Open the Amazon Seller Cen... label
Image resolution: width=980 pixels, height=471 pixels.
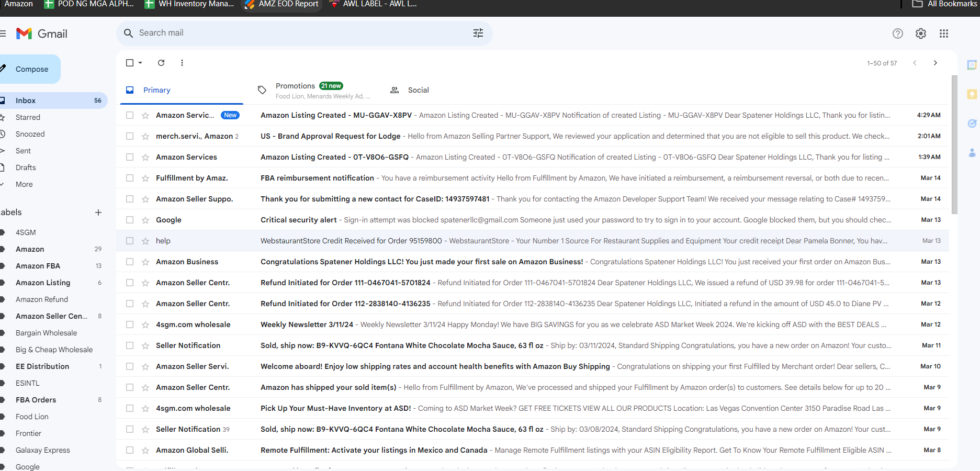click(51, 316)
